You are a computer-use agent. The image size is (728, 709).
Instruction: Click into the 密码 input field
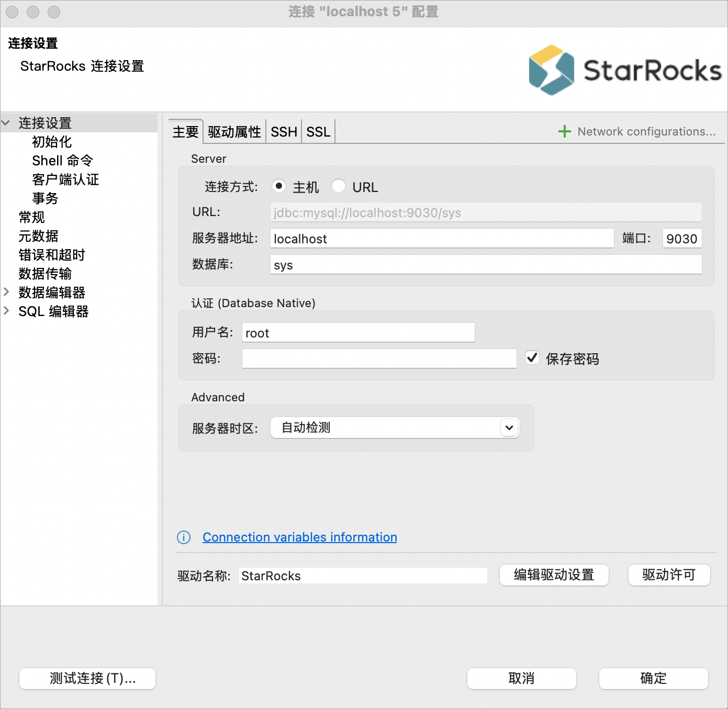coord(379,358)
